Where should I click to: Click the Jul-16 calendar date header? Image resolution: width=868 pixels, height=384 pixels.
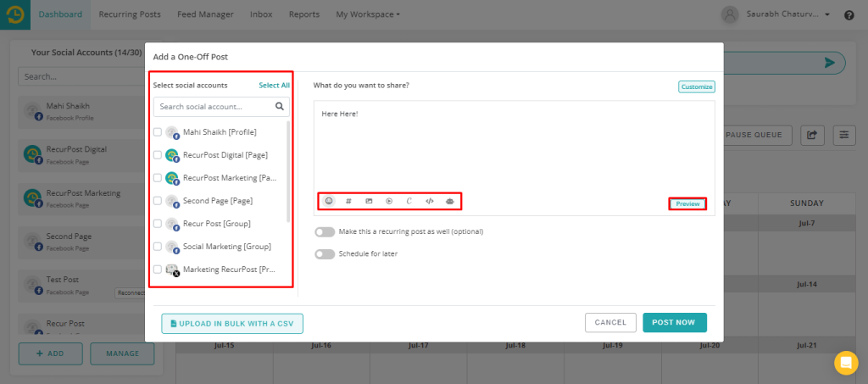(x=321, y=346)
